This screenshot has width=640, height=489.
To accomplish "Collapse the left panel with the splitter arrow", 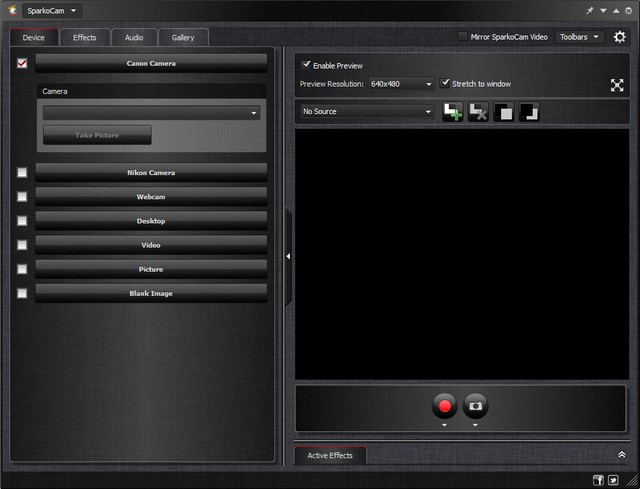I will [288, 257].
